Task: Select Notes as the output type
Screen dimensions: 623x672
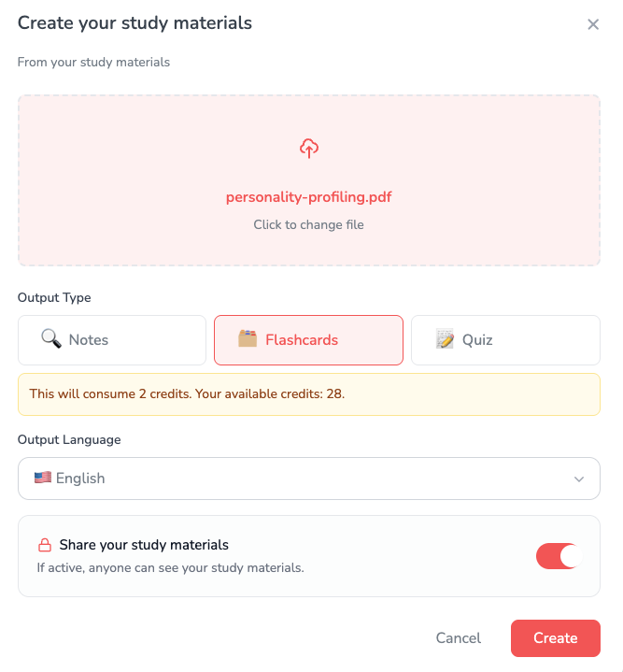Action: coord(112,340)
